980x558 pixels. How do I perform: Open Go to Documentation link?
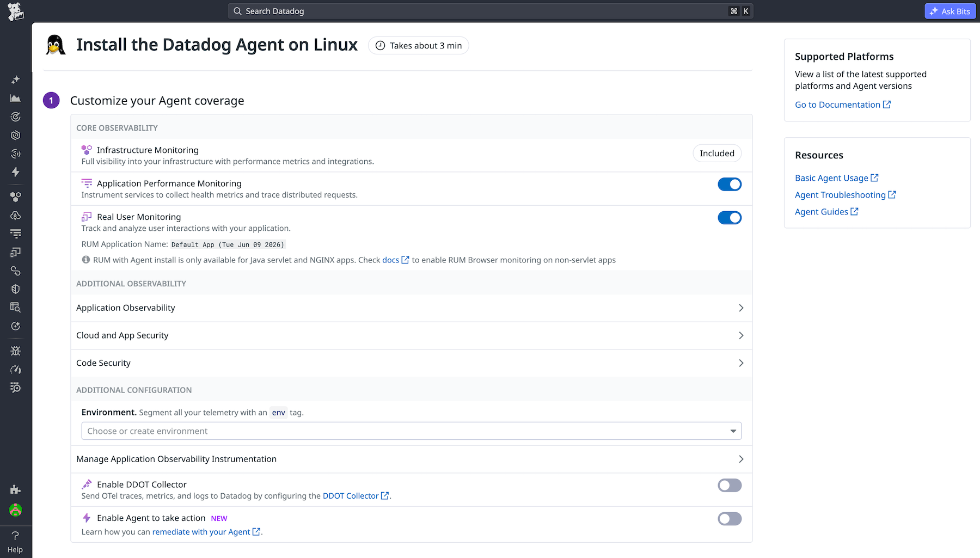[x=843, y=105]
